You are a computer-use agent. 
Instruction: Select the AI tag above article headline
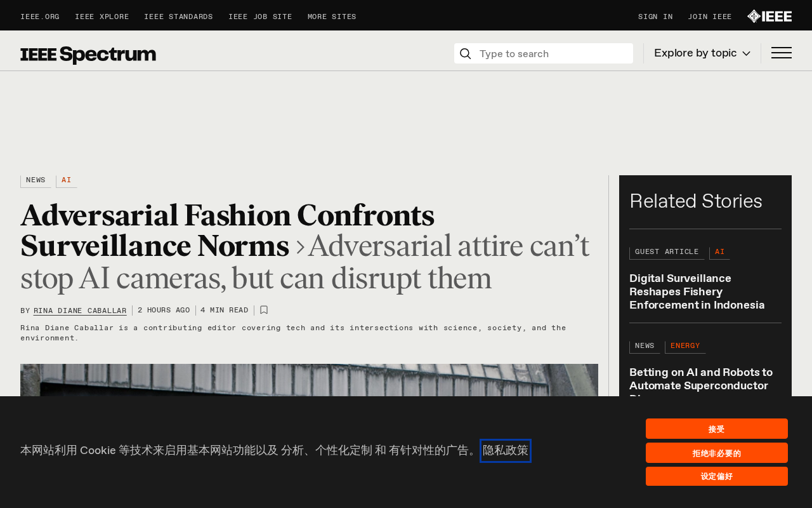[67, 181]
